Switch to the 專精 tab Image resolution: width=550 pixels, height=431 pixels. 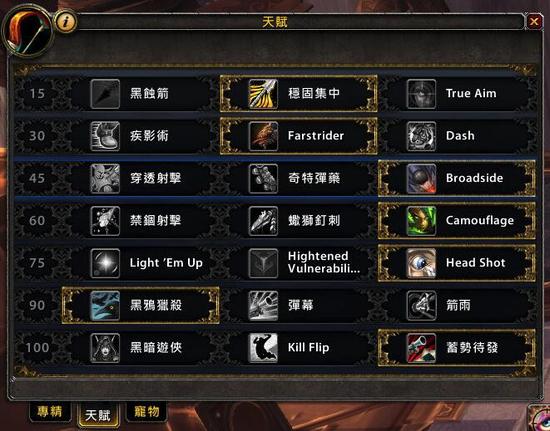(x=50, y=412)
